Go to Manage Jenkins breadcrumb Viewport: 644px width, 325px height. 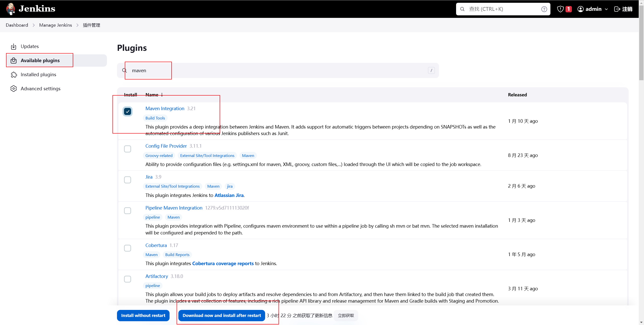[56, 25]
